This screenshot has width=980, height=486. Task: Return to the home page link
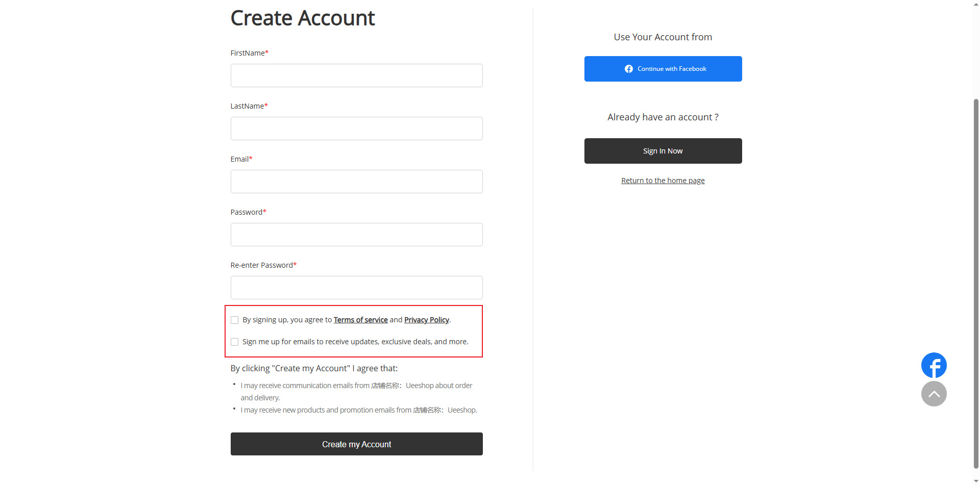click(x=663, y=181)
